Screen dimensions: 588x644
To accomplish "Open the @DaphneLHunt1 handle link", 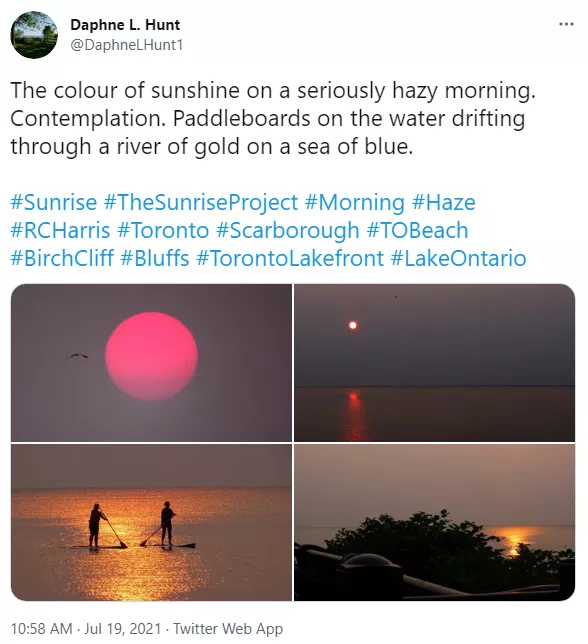I will (x=126, y=45).
